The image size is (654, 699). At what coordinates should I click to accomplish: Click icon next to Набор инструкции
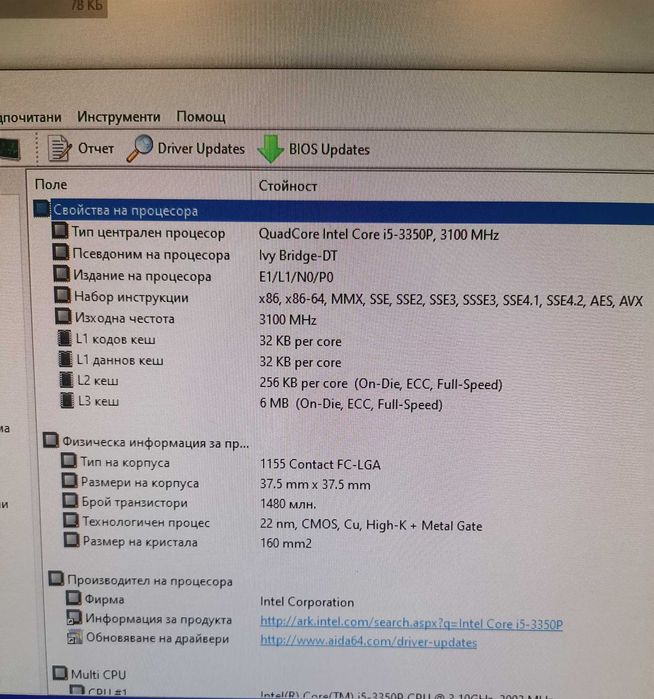(x=62, y=295)
